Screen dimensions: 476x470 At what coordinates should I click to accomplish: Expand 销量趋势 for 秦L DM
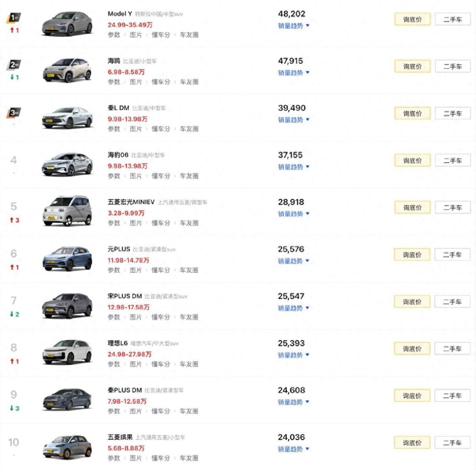point(294,120)
